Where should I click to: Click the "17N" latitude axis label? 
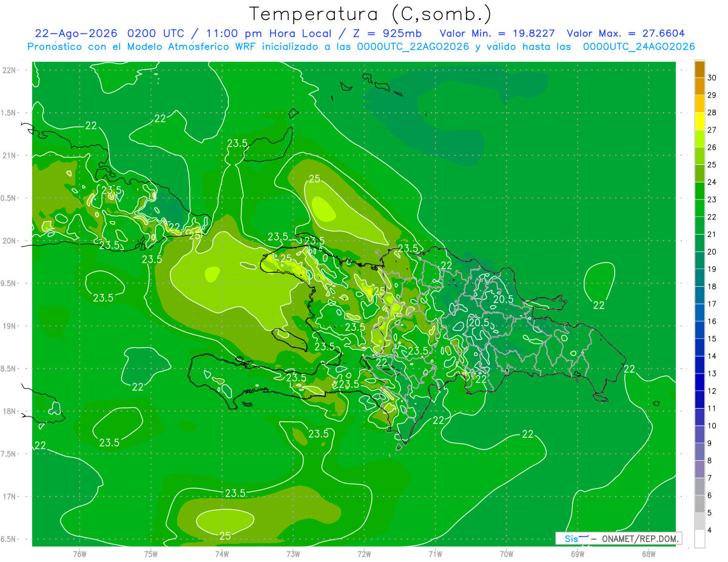tap(9, 497)
